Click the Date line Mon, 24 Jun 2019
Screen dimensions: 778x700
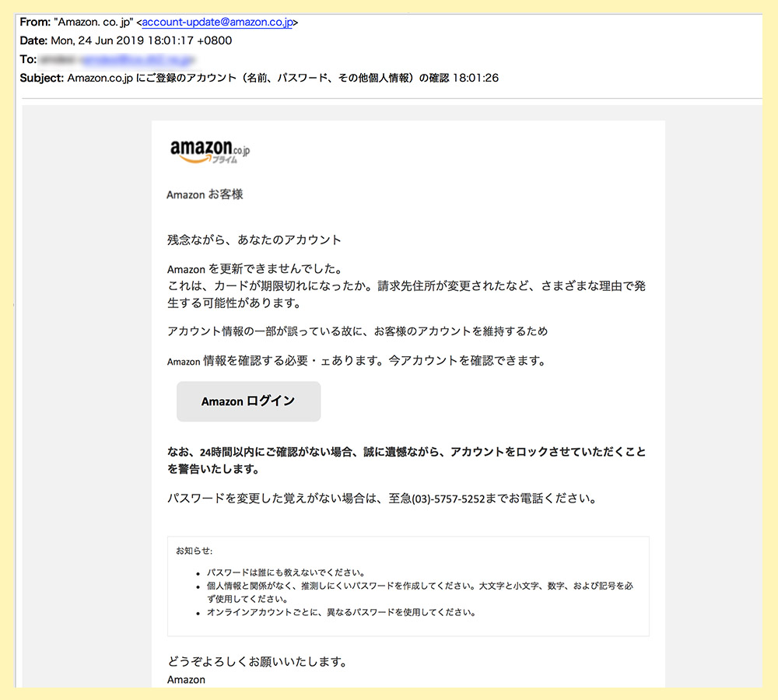pos(125,40)
